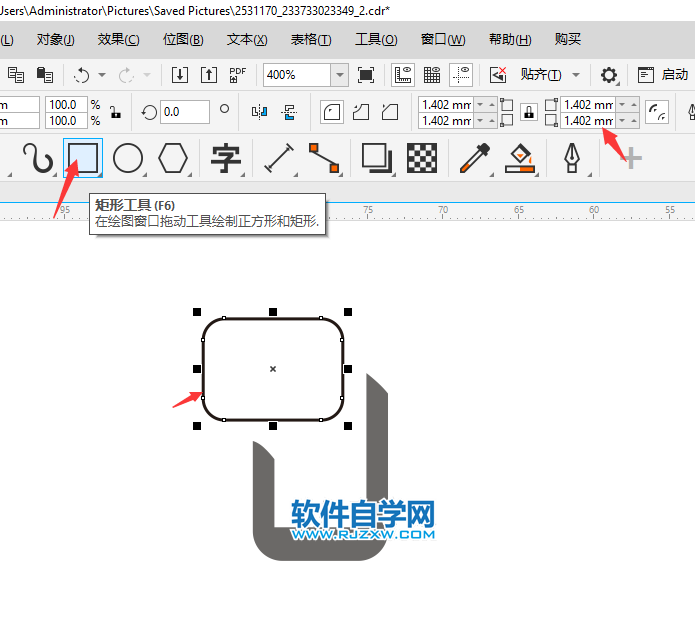Click the bottom-right corner radius 1.402 mm field
This screenshot has width=695, height=644.
(588, 121)
